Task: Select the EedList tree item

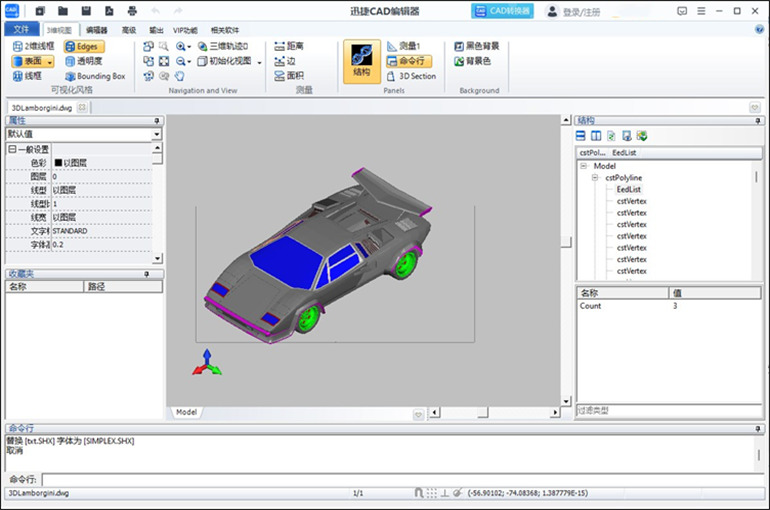Action: (x=629, y=189)
